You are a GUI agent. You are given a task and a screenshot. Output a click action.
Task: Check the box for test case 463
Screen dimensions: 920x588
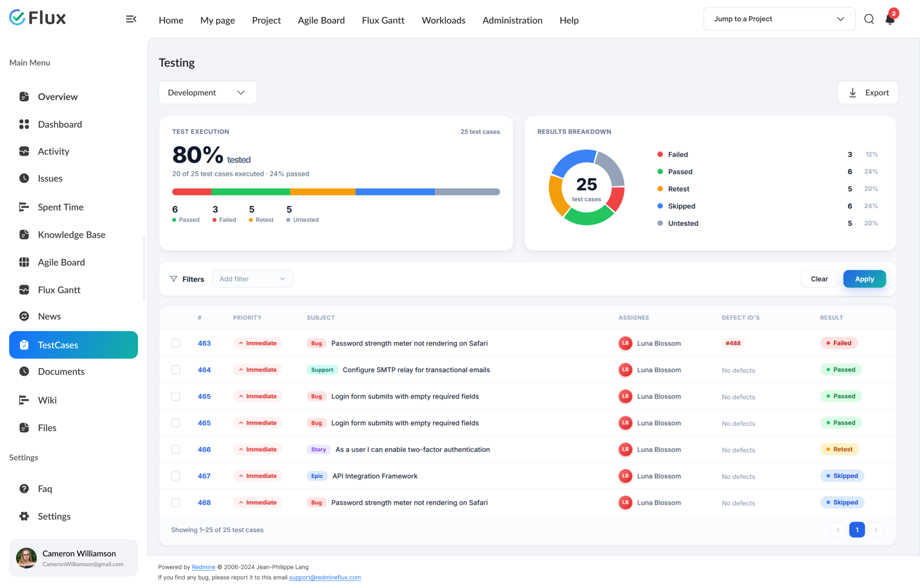[175, 343]
